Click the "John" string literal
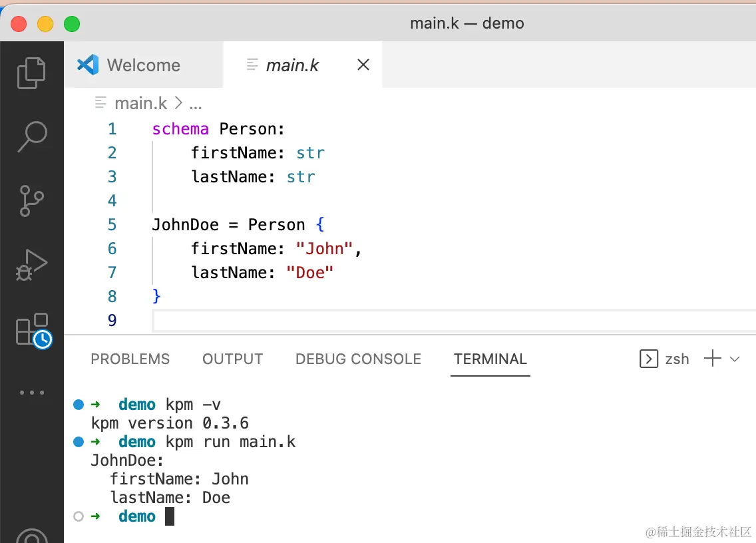Image resolution: width=756 pixels, height=543 pixels. click(324, 249)
